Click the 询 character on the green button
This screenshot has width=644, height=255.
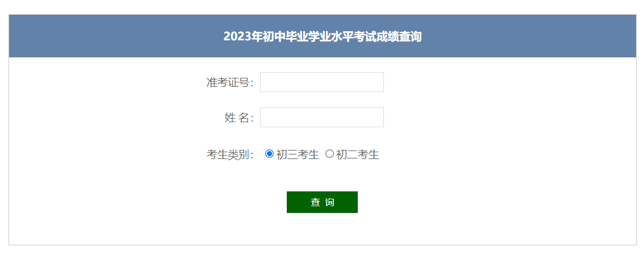tap(330, 202)
